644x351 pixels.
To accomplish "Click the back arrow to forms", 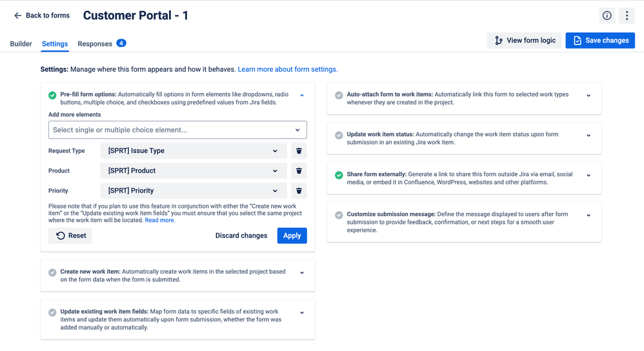I will click(17, 15).
